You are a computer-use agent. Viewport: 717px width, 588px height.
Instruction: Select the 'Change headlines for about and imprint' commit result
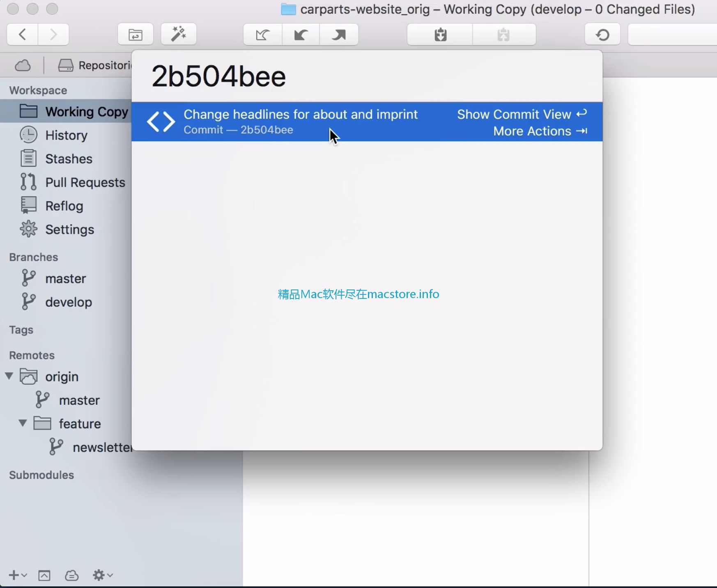click(x=367, y=122)
